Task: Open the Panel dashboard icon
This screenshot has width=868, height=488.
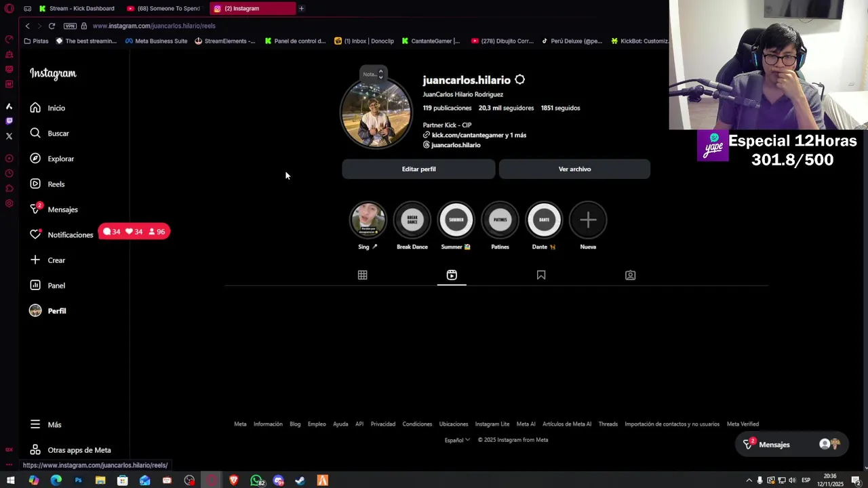Action: click(35, 285)
